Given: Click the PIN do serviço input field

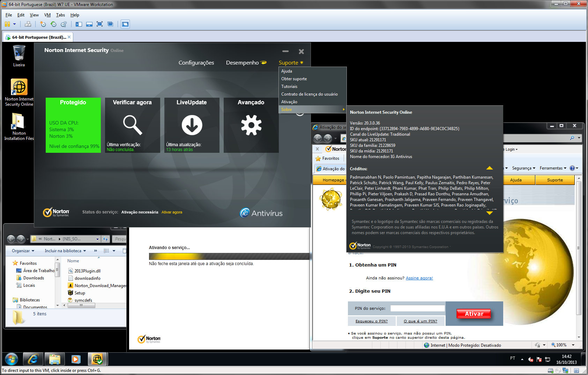Looking at the screenshot, I should coord(417,308).
